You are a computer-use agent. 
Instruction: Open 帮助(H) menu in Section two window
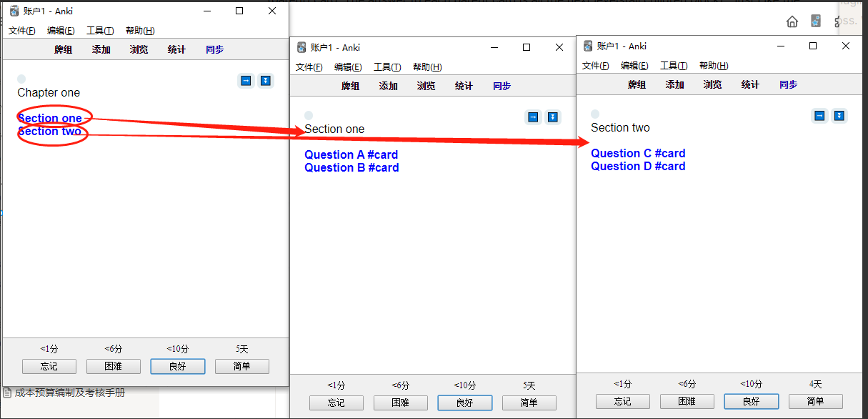[714, 66]
